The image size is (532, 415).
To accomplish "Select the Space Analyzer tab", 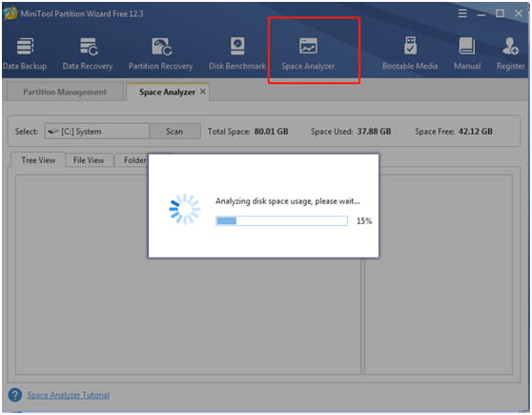I will [x=167, y=92].
